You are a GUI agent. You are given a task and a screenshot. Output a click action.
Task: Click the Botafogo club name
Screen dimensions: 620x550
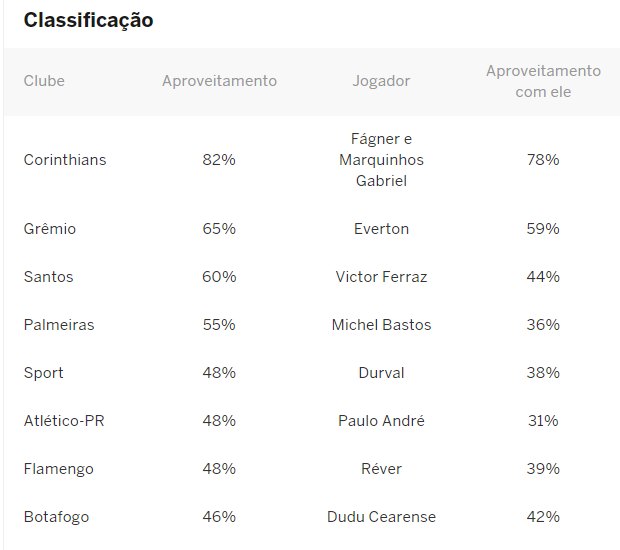point(57,517)
